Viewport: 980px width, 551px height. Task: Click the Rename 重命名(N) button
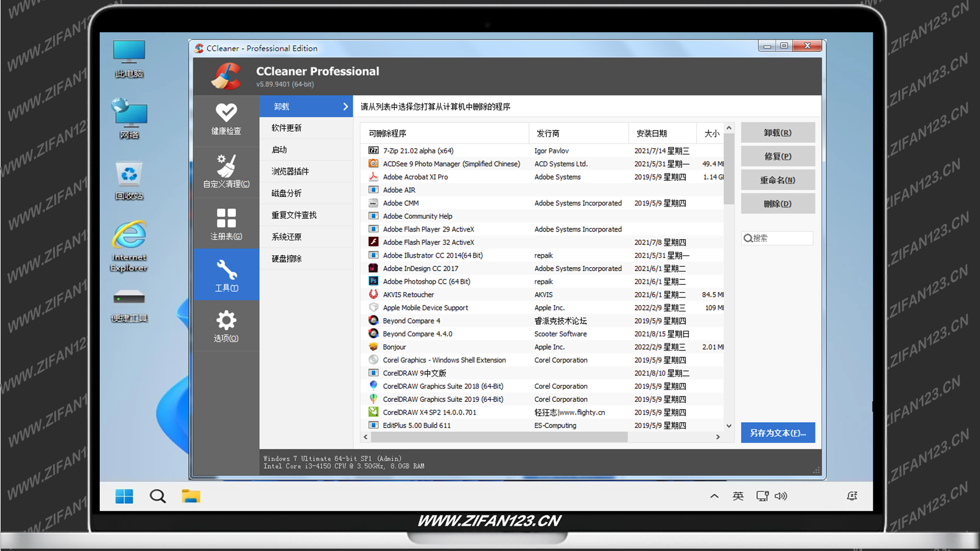(x=778, y=180)
